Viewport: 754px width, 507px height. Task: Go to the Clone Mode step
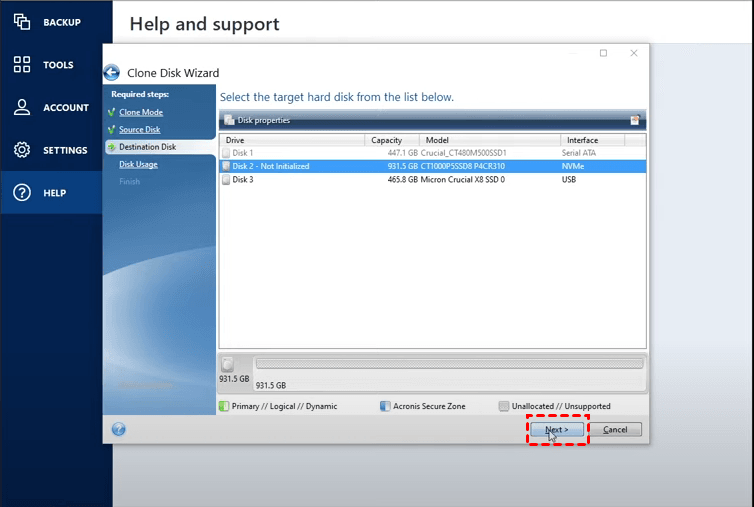coord(141,112)
